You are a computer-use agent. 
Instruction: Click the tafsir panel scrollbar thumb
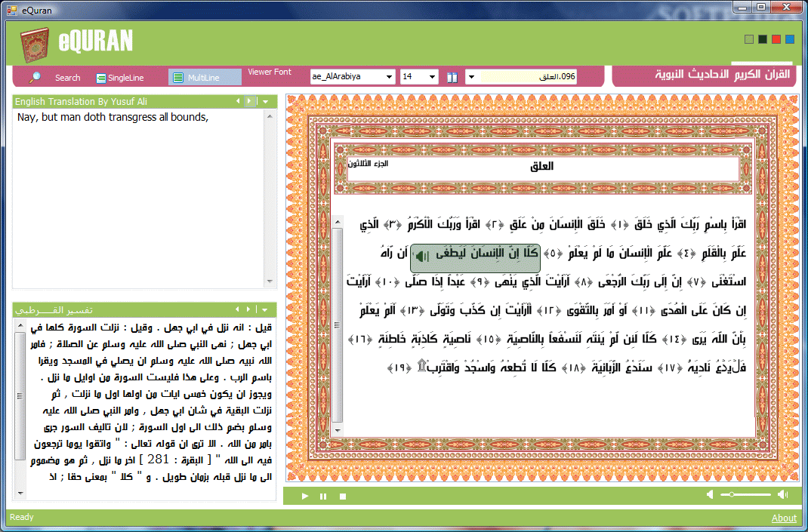coord(20,395)
